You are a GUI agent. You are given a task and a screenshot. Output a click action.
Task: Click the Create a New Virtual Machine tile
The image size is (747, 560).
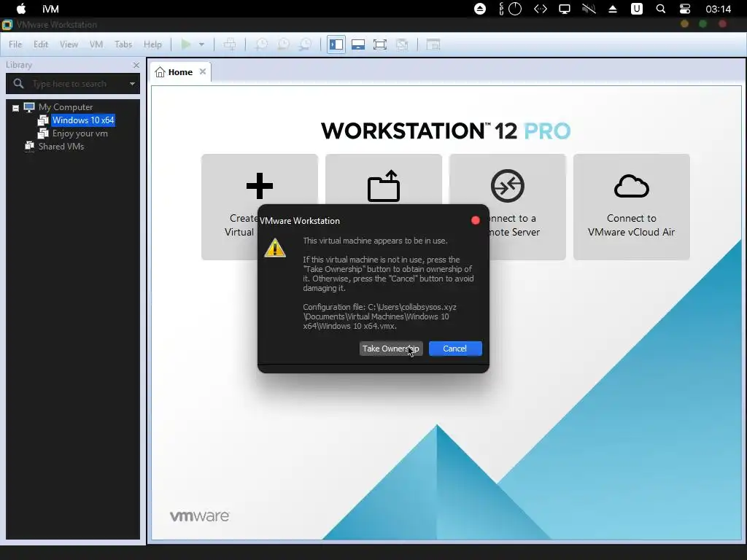pyautogui.click(x=259, y=206)
